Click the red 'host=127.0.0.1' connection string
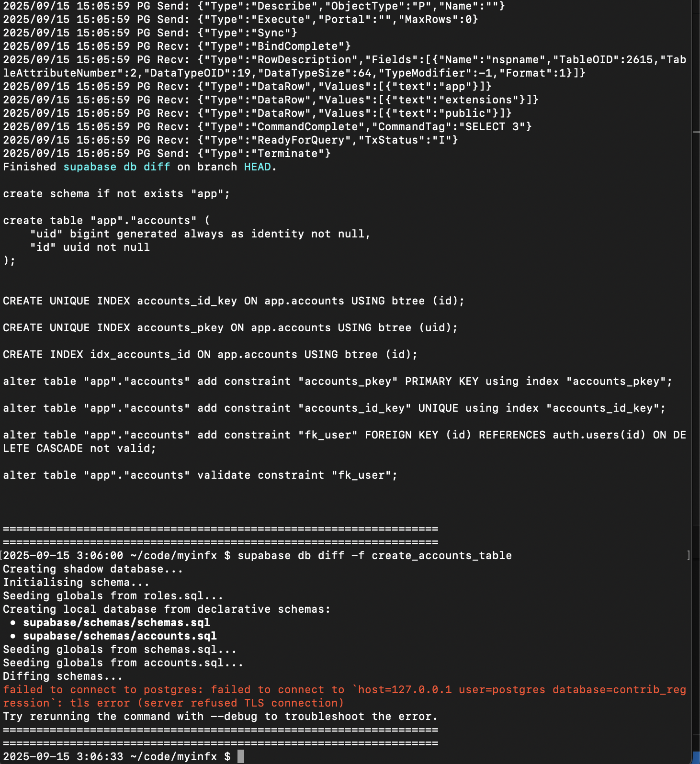 coord(405,690)
